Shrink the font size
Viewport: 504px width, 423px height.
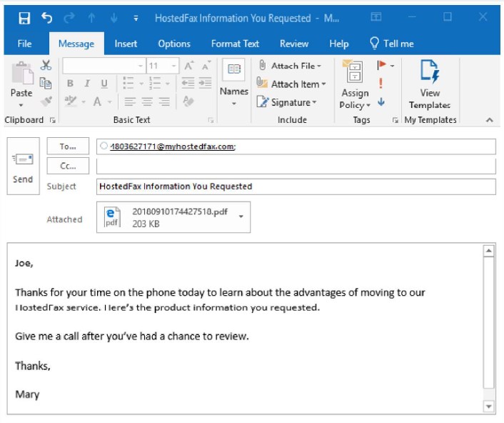[206, 66]
